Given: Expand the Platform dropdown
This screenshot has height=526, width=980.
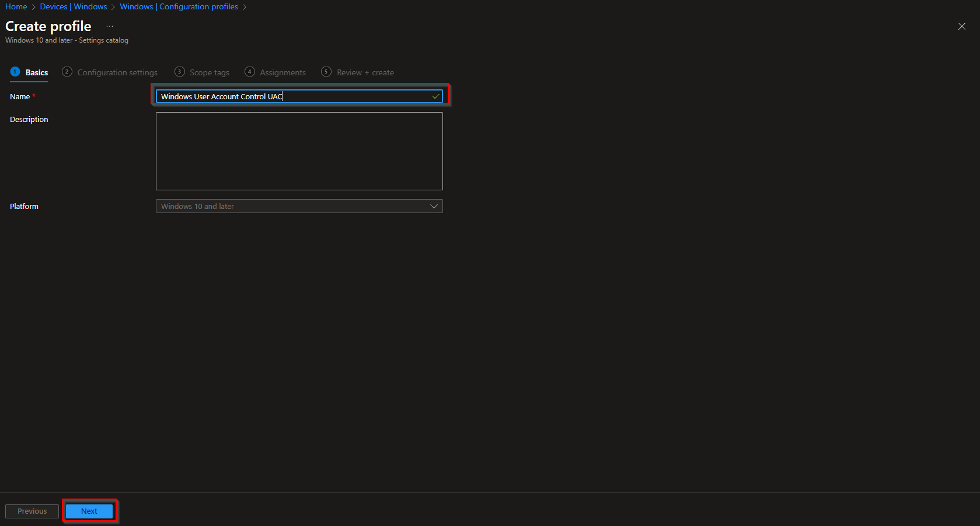Looking at the screenshot, I should [x=299, y=205].
